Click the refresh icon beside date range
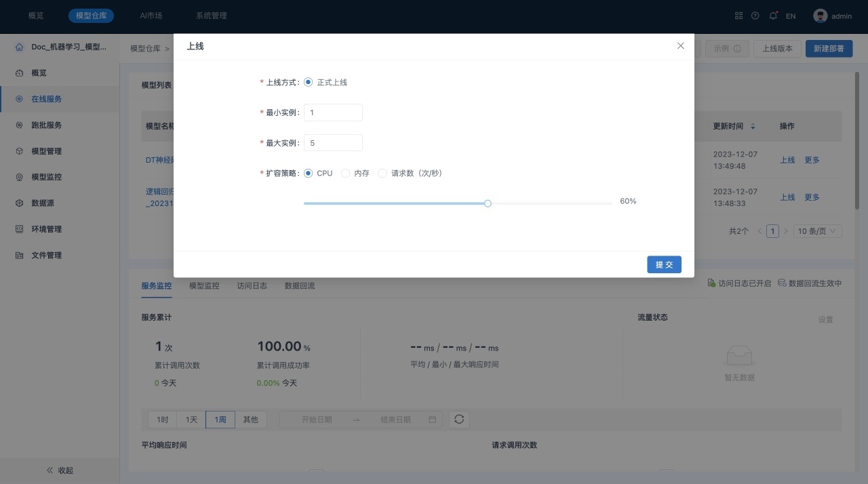Viewport: 868px width, 484px height. pyautogui.click(x=459, y=419)
